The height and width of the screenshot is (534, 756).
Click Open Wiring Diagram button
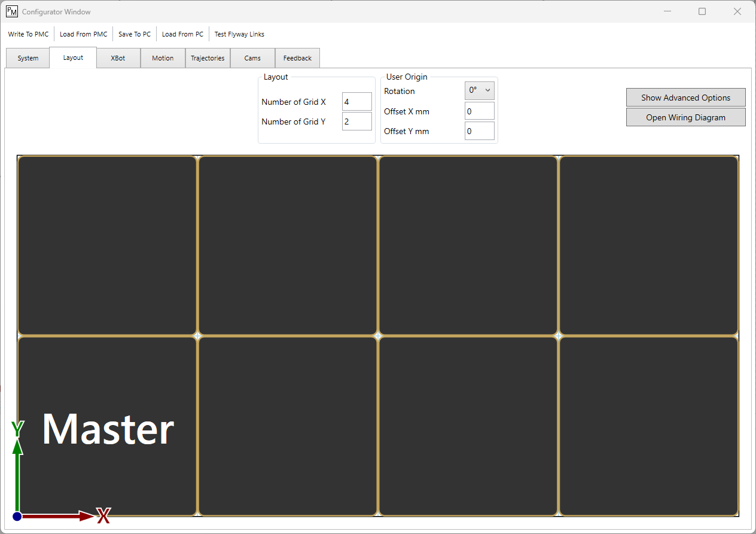click(x=685, y=117)
